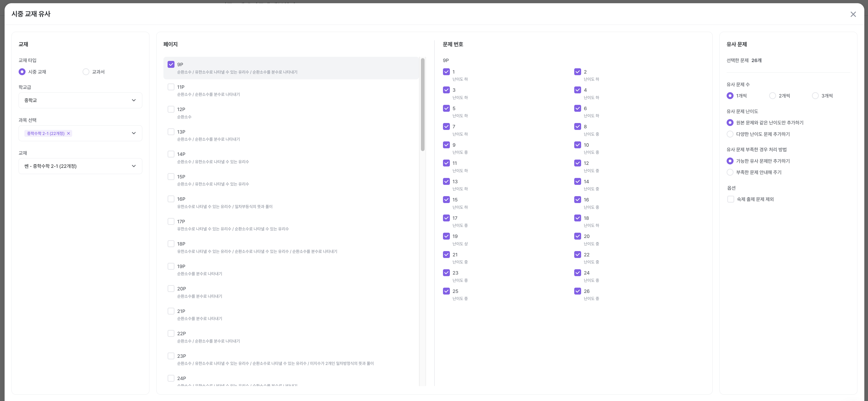Select 2개씩 similar problem count
Viewport: 868px width, 401px height.
pos(772,96)
